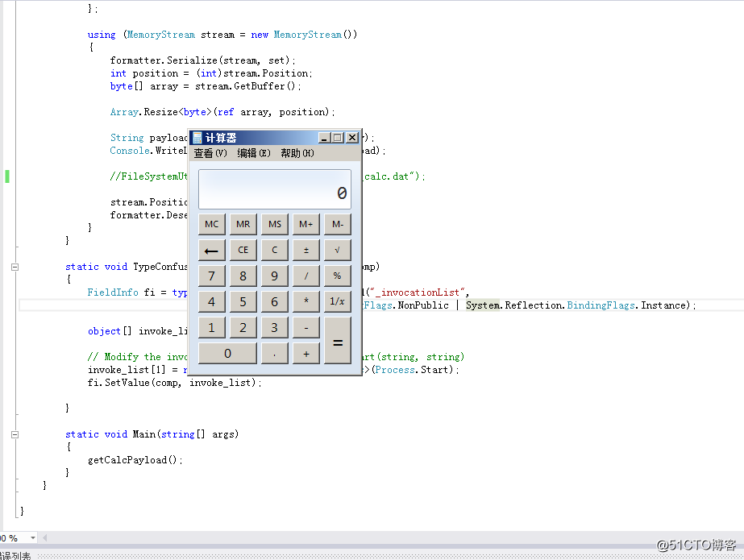Click the M- calculator button
Viewport: 744px width, 560px height.
point(338,224)
